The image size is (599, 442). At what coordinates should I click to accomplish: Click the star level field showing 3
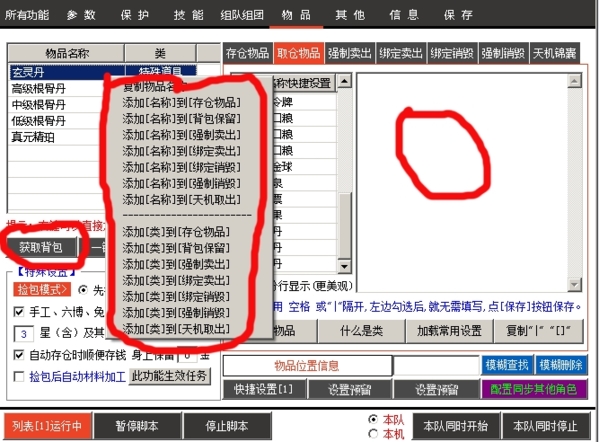[x=24, y=334]
